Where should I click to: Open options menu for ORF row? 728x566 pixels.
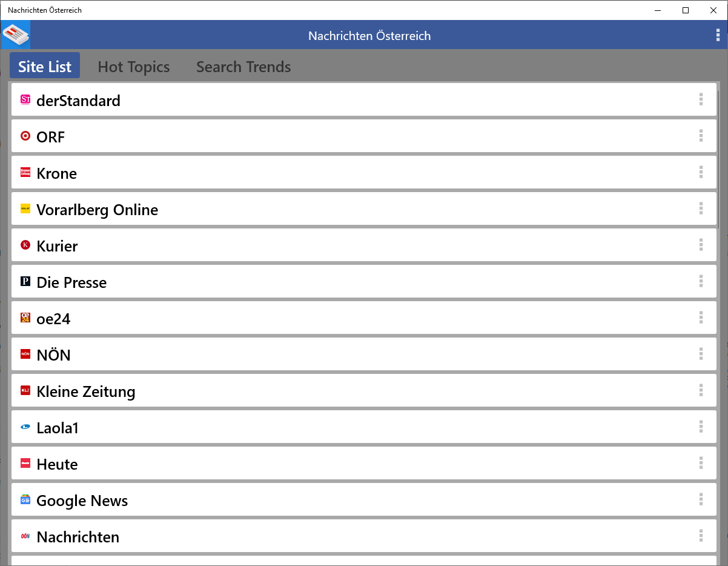[701, 136]
